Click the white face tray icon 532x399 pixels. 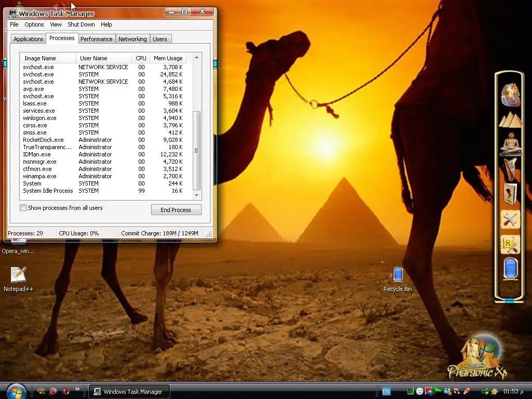(x=420, y=391)
